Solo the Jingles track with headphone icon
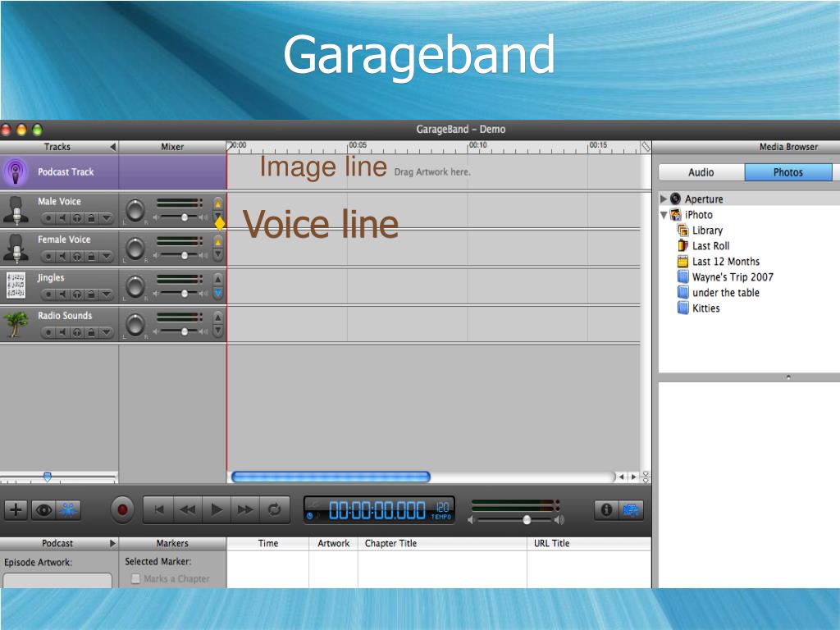This screenshot has height=630, width=840. point(77,294)
